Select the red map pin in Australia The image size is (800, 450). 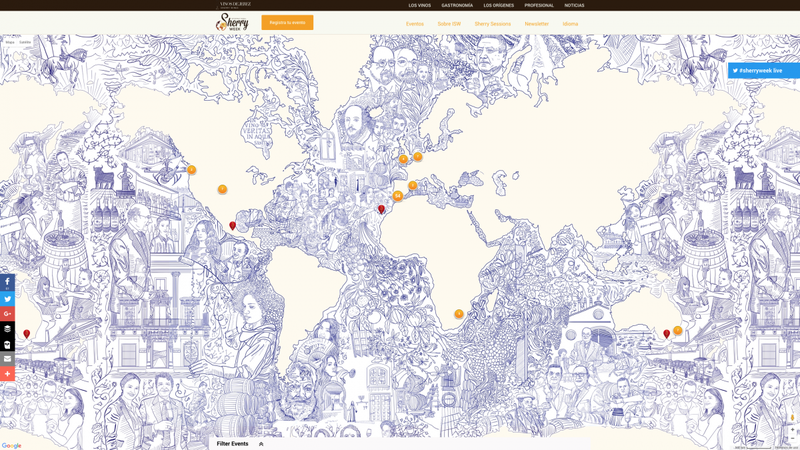(667, 333)
